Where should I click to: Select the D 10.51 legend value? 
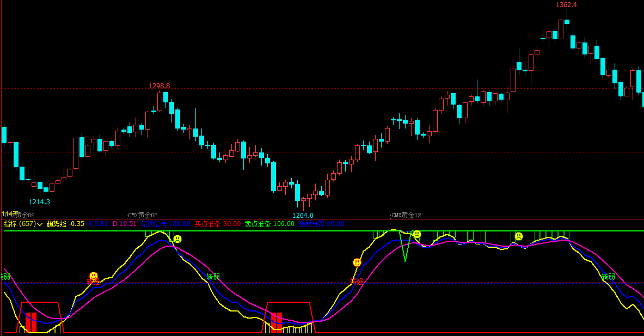click(125, 224)
